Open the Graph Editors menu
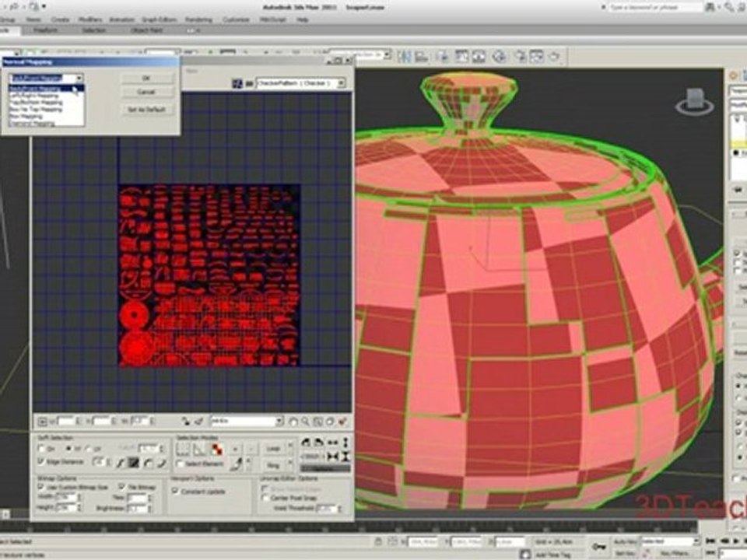This screenshot has width=747, height=560. 159,19
